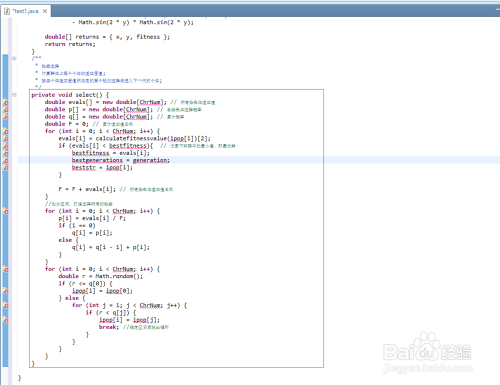The height and width of the screenshot is (385, 500).
Task: Click the 'double r = Math.random();' line
Action: click(101, 276)
